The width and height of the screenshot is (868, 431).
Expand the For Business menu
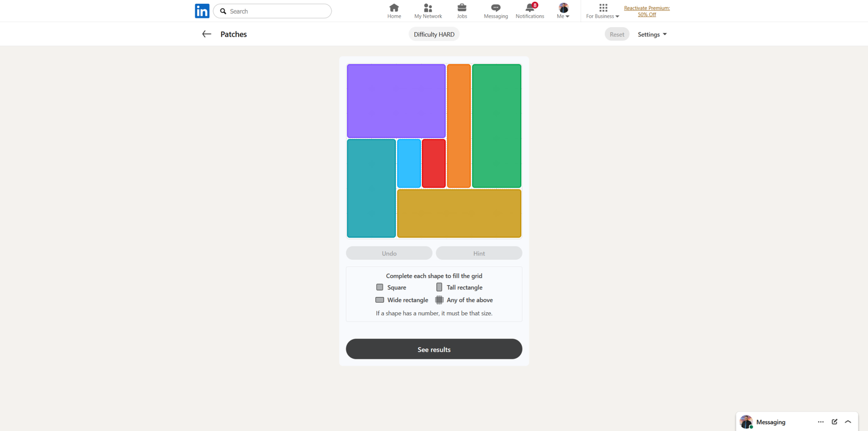tap(602, 11)
